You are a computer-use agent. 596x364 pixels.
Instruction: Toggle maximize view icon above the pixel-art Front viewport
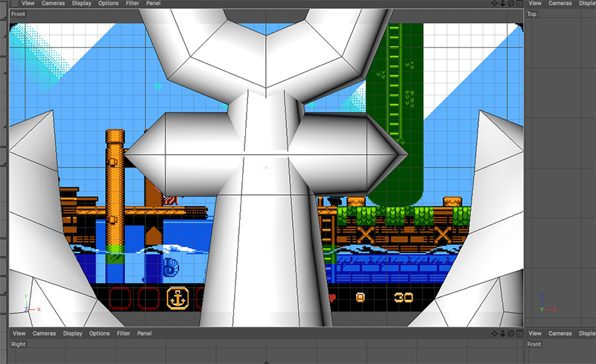point(519,4)
